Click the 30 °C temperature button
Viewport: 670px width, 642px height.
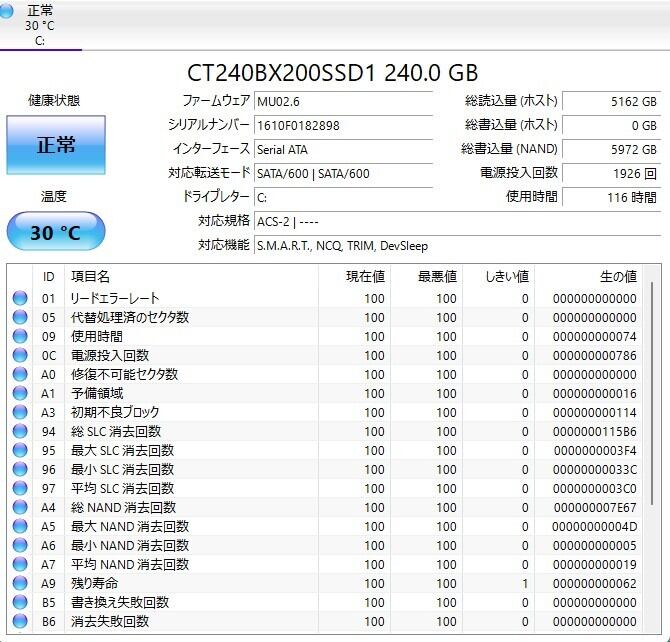click(56, 231)
